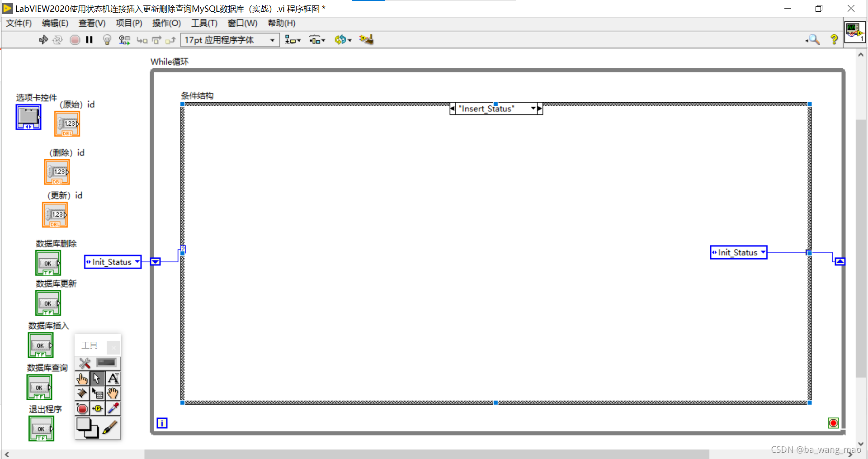Image resolution: width=868 pixels, height=459 pixels.
Task: Open the "Insert_Status" case selector dropdown arrow
Action: [x=533, y=109]
